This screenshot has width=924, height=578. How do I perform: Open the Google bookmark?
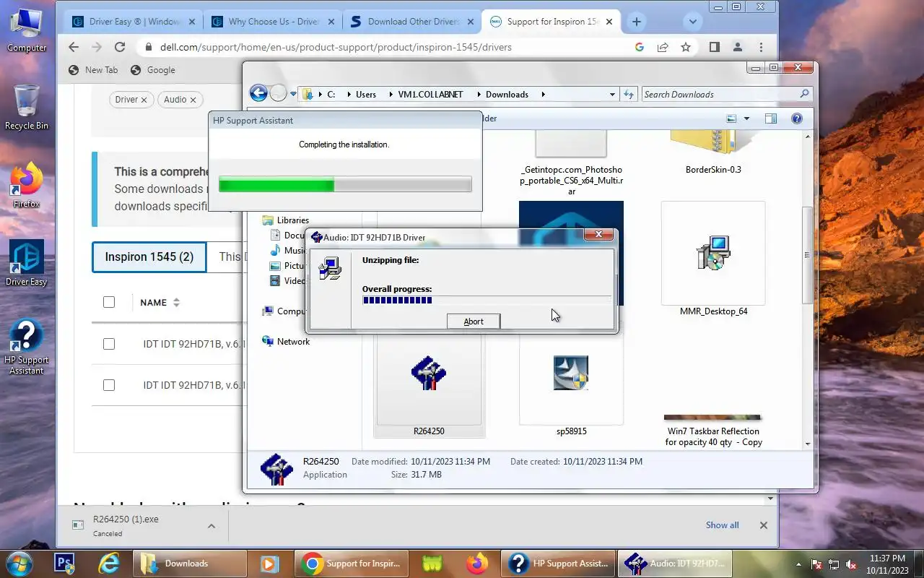point(153,70)
